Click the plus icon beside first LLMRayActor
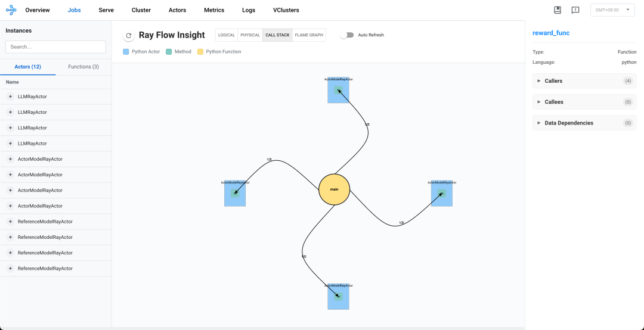Image resolution: width=644 pixels, height=330 pixels. click(x=10, y=96)
